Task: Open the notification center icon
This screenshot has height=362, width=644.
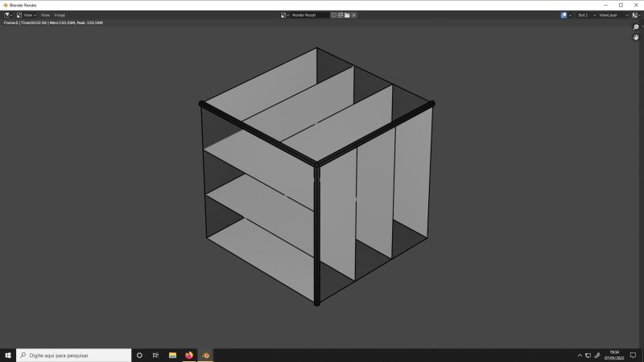Action: click(x=633, y=356)
